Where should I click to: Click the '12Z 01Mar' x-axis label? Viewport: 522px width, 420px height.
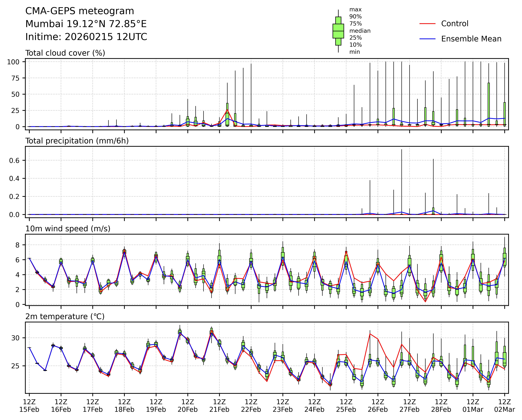473,406
